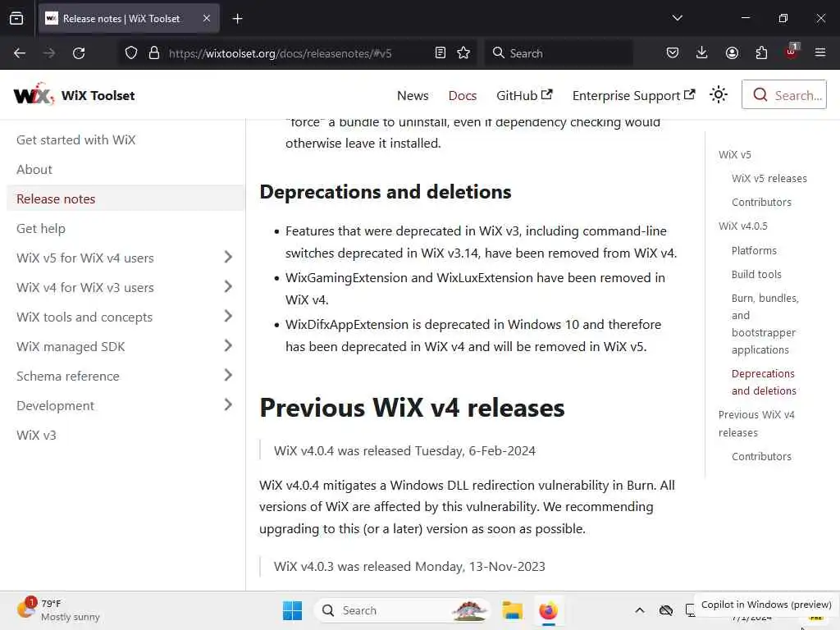Open the Downloads panel icon
Screen dimensions: 840x630
702,53
